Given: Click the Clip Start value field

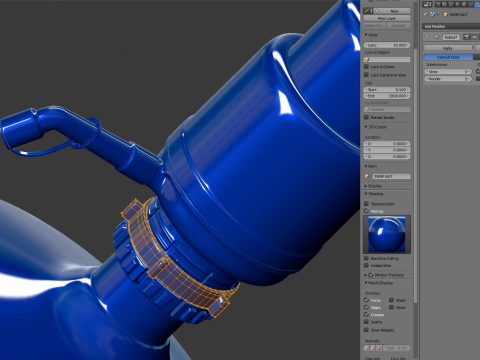Looking at the screenshot, I should [387, 90].
